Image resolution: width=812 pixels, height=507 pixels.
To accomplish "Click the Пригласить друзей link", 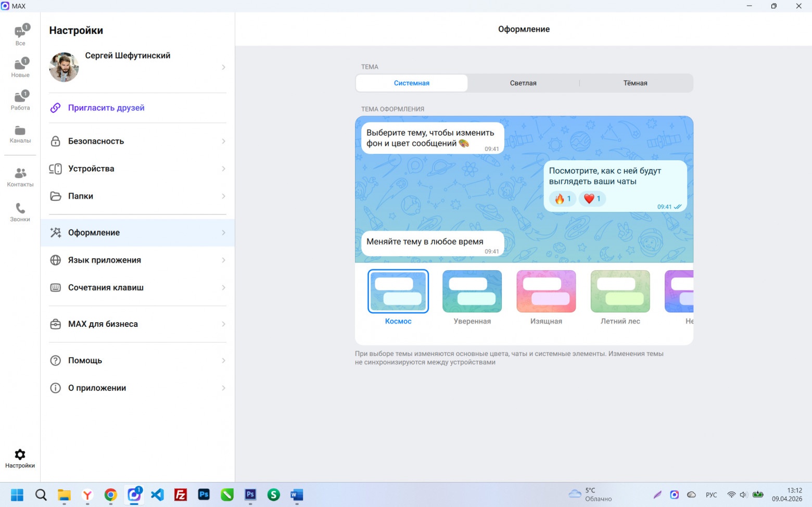I will click(x=106, y=108).
